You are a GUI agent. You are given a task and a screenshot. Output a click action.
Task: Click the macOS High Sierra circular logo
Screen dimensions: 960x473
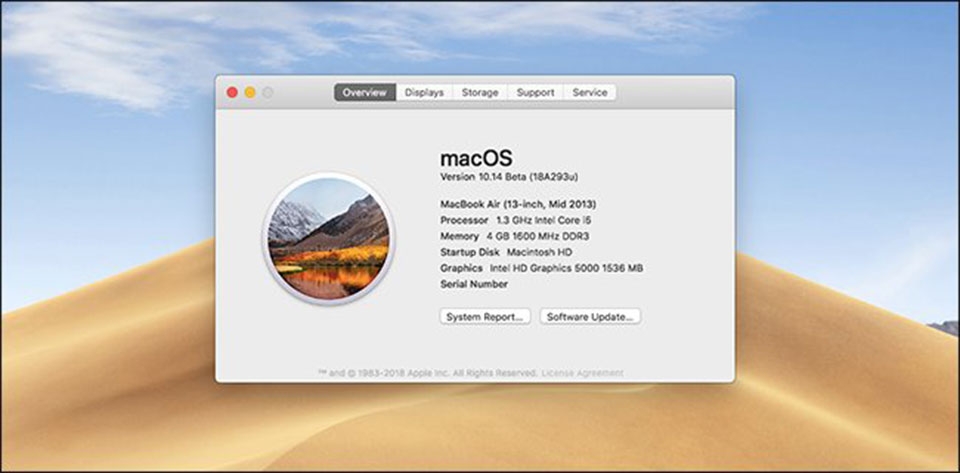(x=329, y=239)
